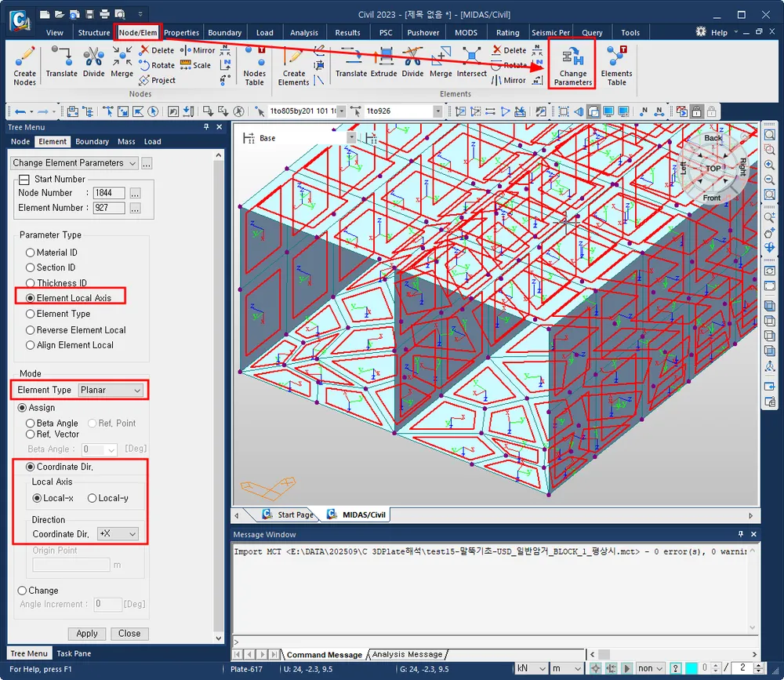This screenshot has height=680, width=784.
Task: Open Task Pane tab at bottom
Action: (74, 653)
